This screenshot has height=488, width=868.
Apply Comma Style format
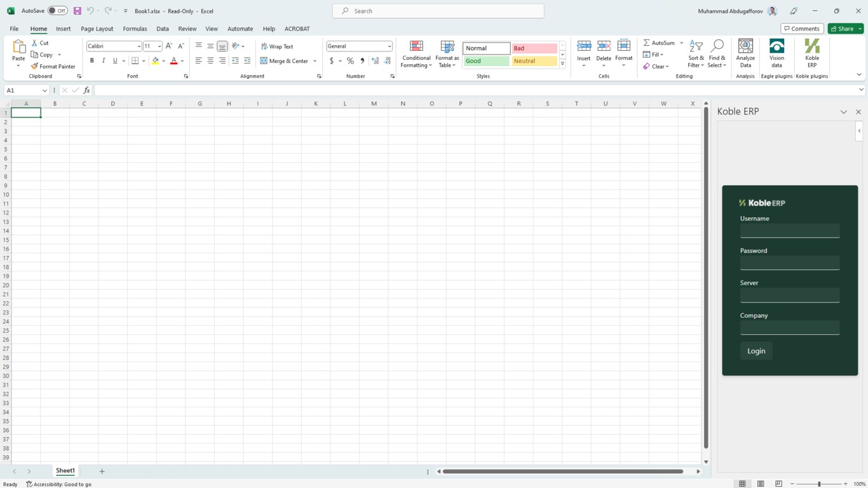point(362,61)
